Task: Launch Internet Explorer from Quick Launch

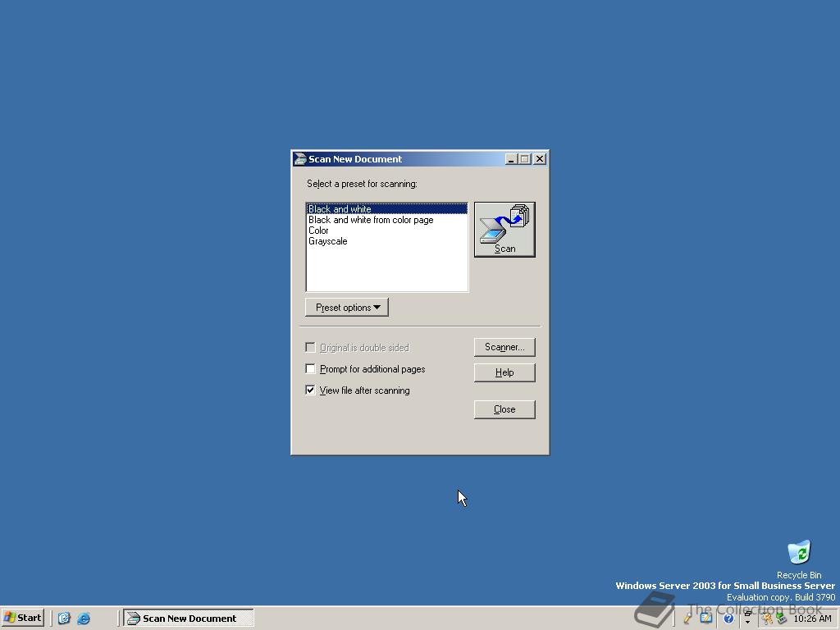Action: coord(84,619)
